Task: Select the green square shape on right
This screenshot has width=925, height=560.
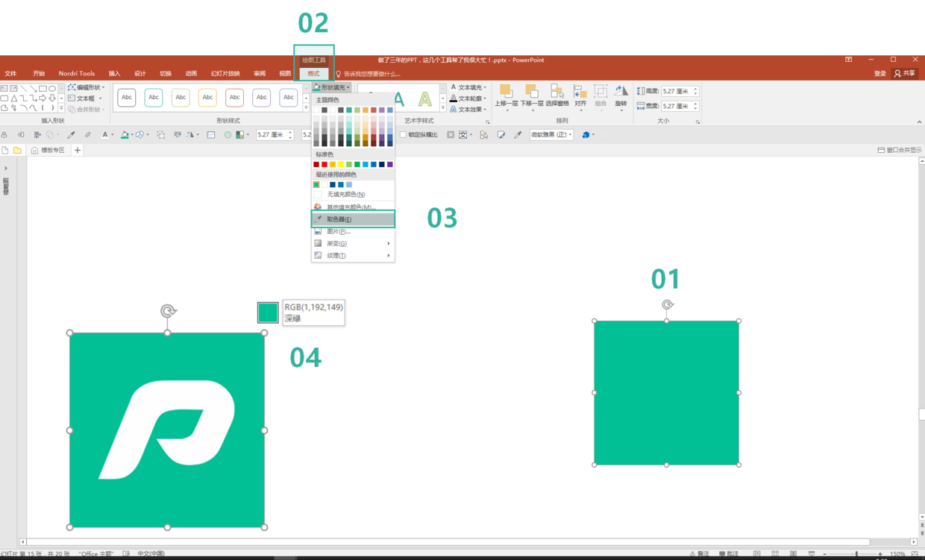Action: [666, 393]
